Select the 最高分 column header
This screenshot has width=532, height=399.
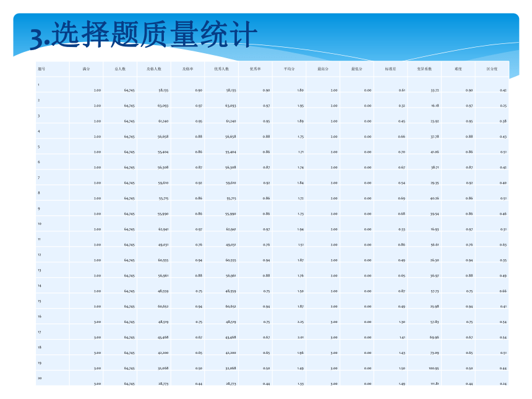tap(323, 69)
